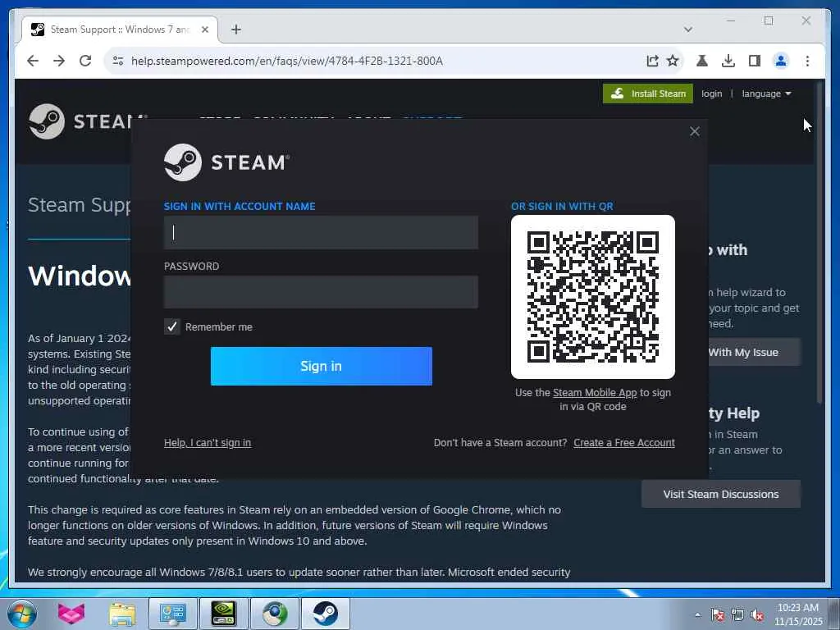Close the Steam Support tab

coord(204,30)
